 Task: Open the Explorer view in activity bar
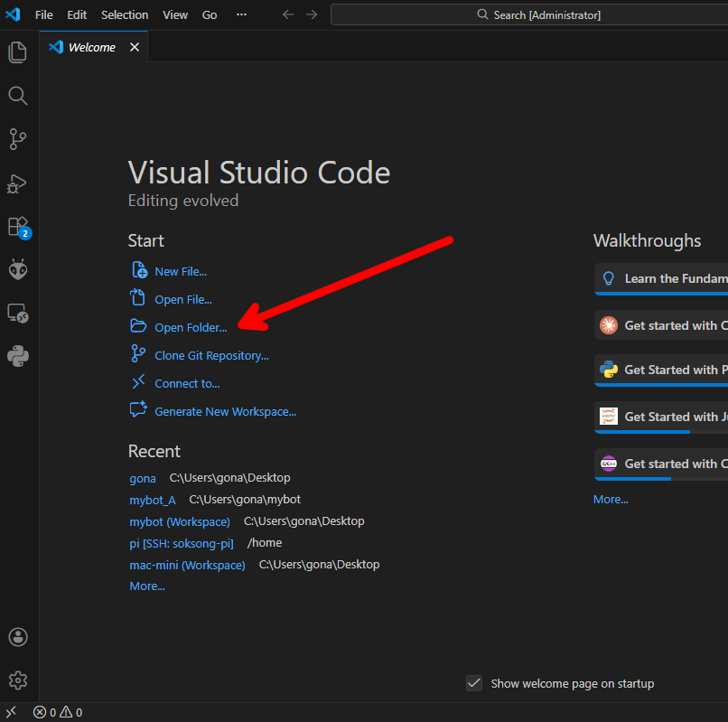coord(18,52)
